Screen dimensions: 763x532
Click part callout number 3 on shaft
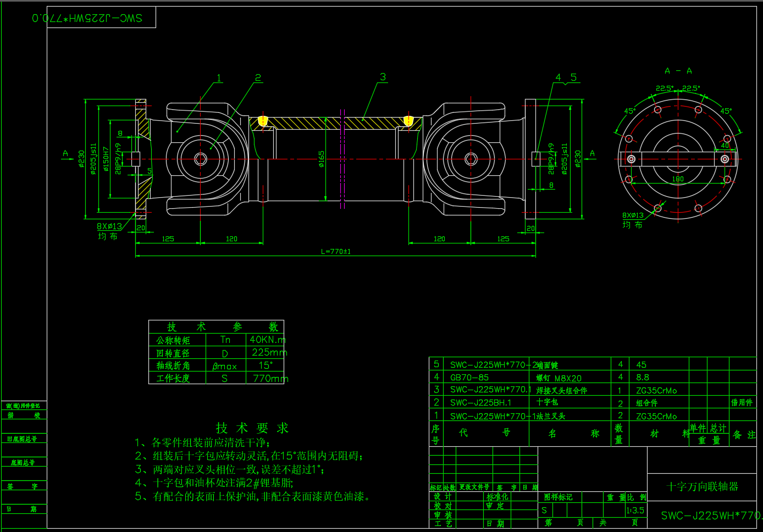tap(383, 77)
